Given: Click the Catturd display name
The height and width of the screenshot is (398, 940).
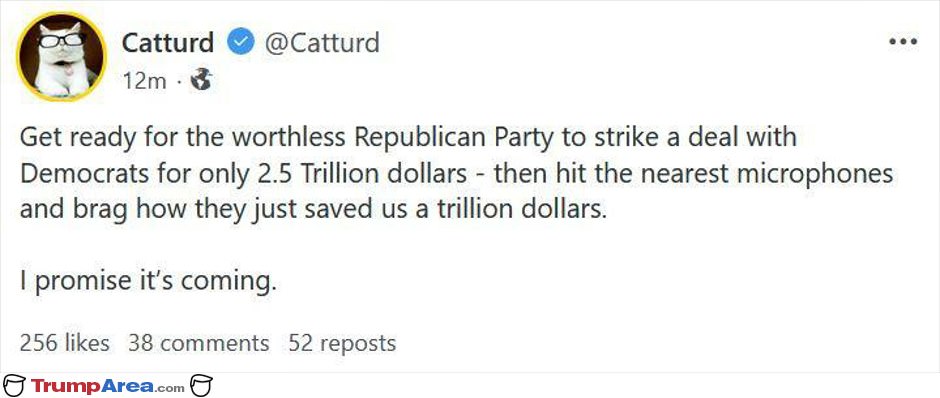Looking at the screenshot, I should pos(167,43).
